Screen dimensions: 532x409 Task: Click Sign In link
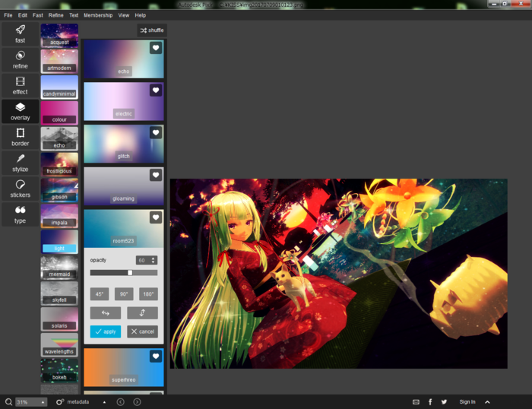click(467, 402)
